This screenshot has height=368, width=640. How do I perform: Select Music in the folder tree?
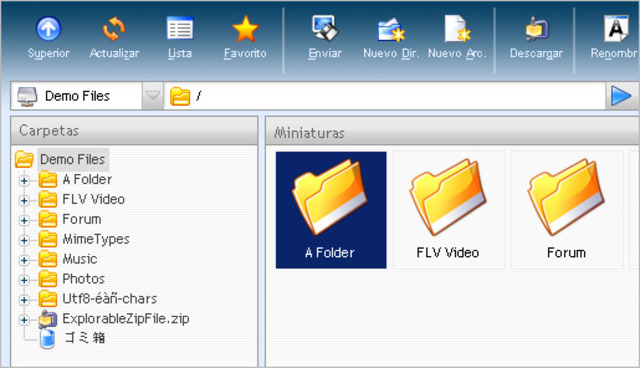[x=80, y=259]
